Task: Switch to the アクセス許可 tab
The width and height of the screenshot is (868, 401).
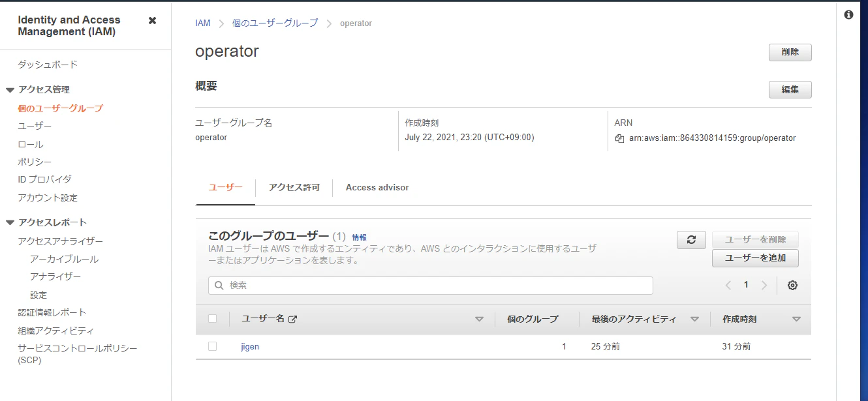Action: (294, 187)
